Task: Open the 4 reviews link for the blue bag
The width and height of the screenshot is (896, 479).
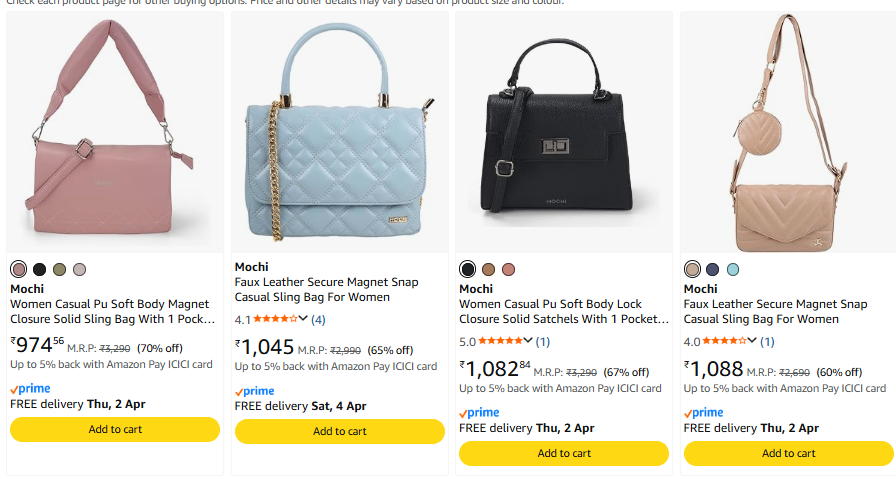Action: tap(318, 320)
